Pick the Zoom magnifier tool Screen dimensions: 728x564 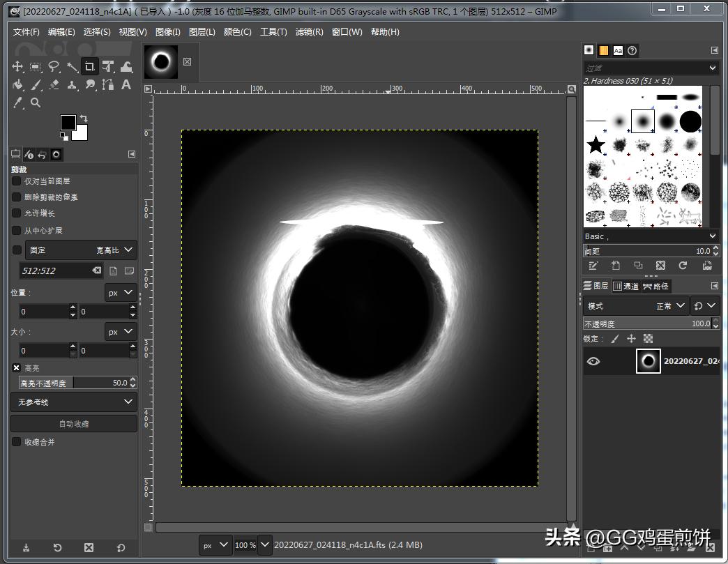[36, 103]
